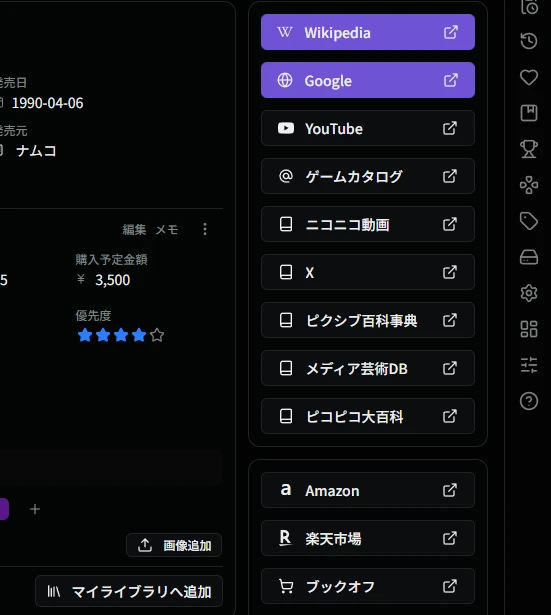Click the 編集 edit link
Image resolution: width=551 pixels, height=615 pixels.
[x=134, y=229]
